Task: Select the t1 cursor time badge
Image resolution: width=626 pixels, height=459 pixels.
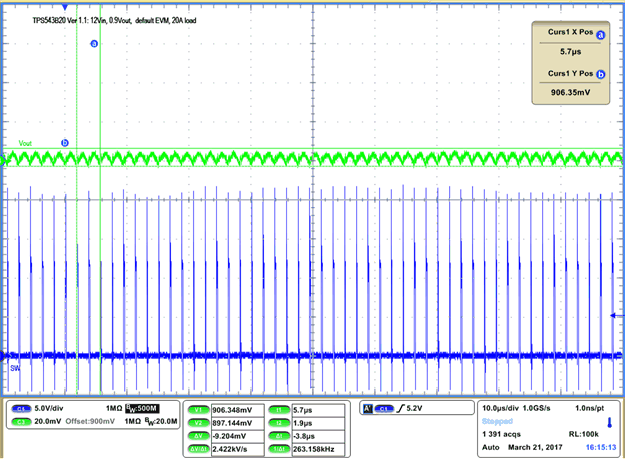Action: pos(279,410)
